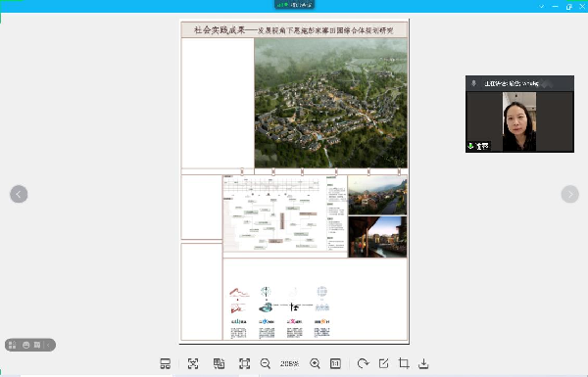Click the riverside night scene photo
Image resolution: width=588 pixels, height=377 pixels.
pyautogui.click(x=377, y=237)
